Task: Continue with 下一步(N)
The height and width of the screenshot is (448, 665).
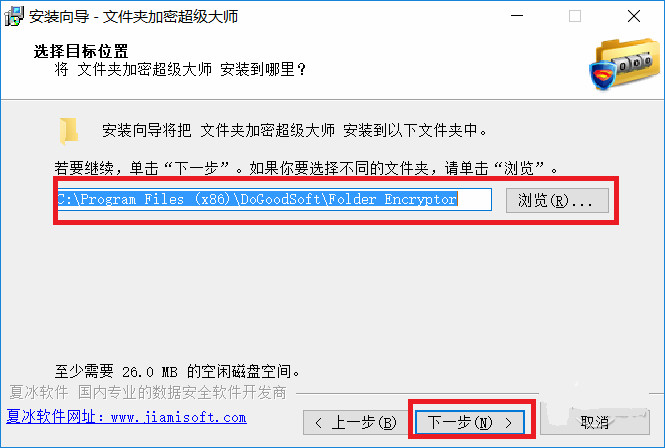Action: (x=470, y=423)
